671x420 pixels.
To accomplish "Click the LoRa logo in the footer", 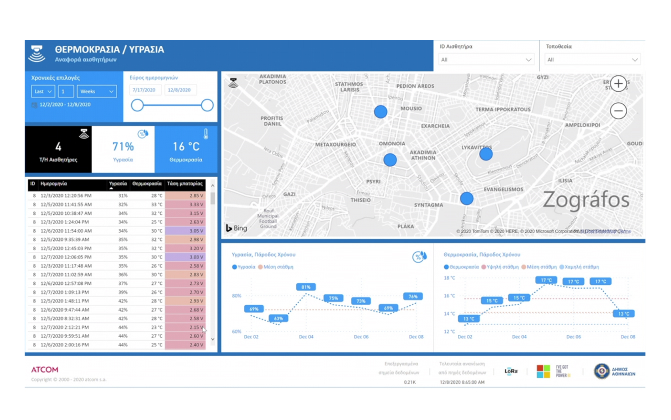I will pyautogui.click(x=511, y=371).
